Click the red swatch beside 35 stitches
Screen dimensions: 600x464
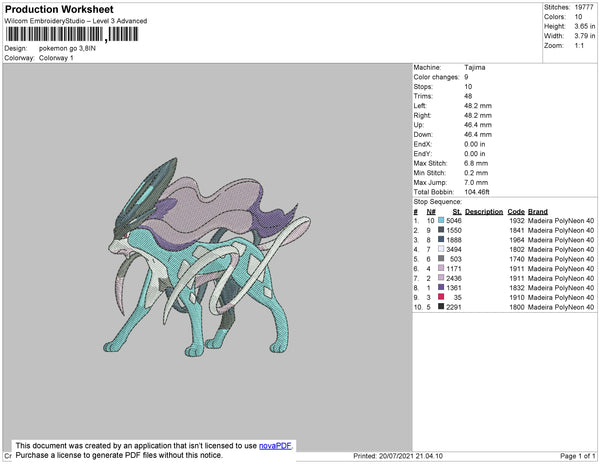point(441,297)
